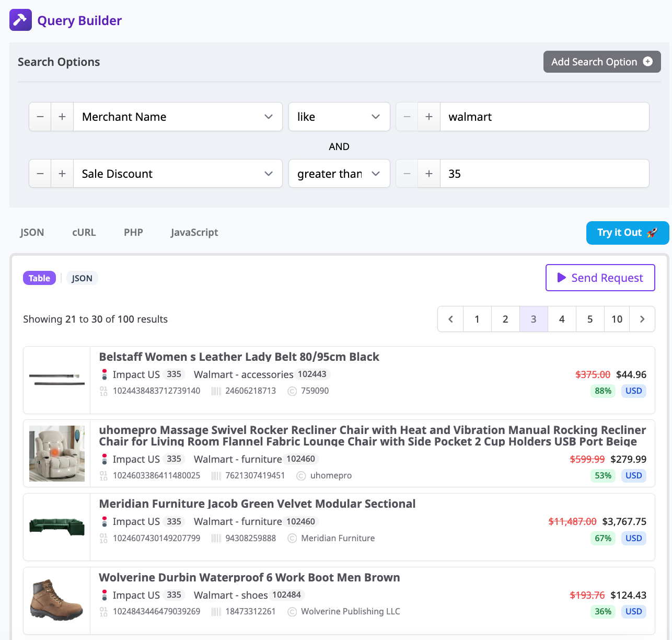
Task: Go to results page 5
Action: [590, 319]
